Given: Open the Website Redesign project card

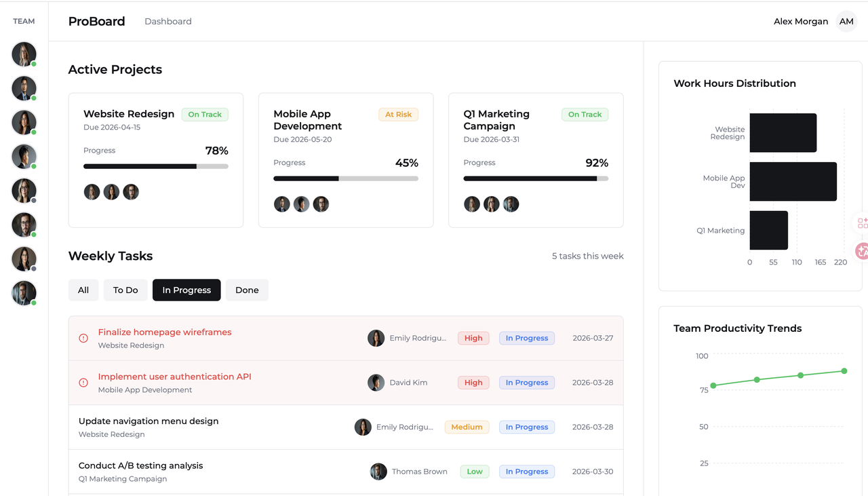Looking at the screenshot, I should (155, 160).
